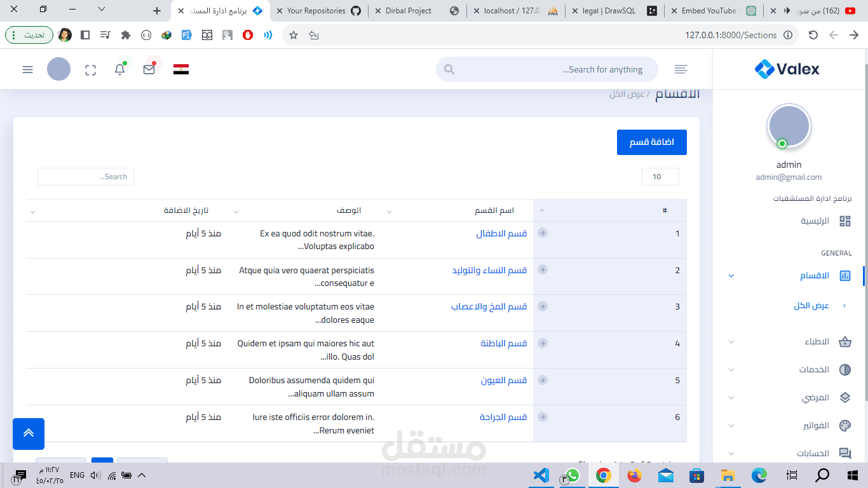Click the header user avatar circle

pyautogui.click(x=58, y=69)
